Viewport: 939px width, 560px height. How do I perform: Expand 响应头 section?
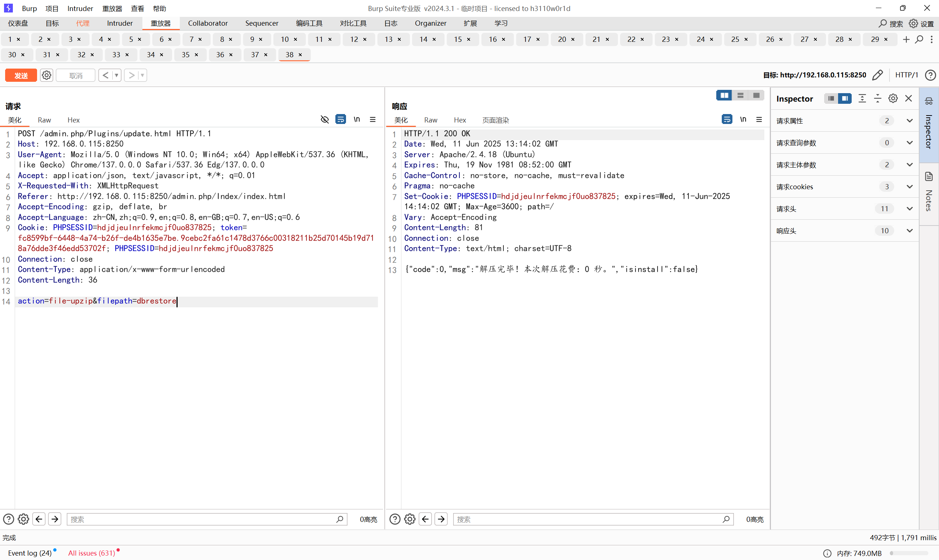point(845,231)
